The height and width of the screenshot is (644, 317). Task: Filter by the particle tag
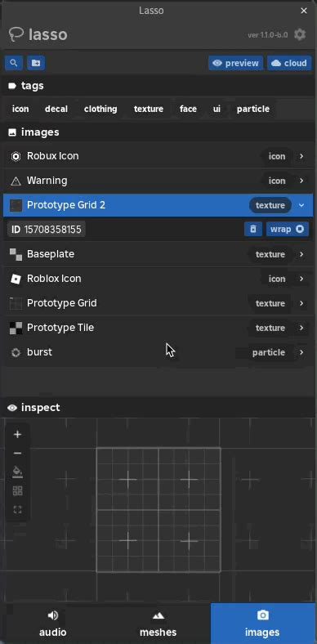253,109
